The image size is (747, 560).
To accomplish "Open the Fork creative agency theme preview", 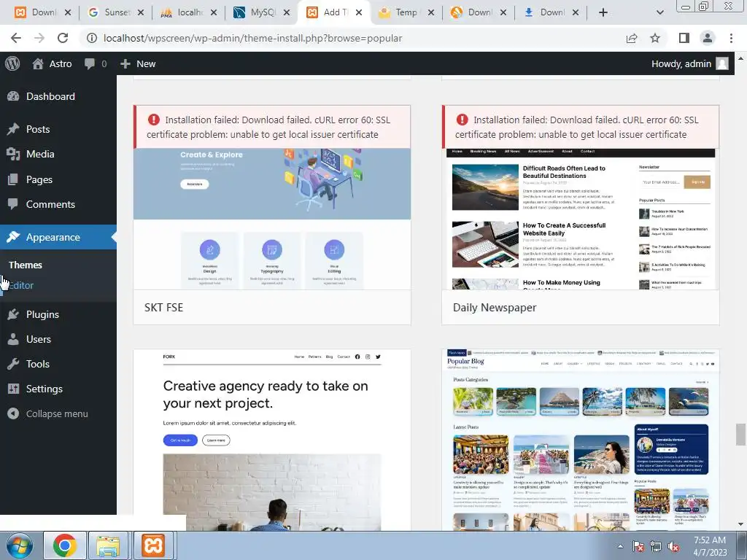I will click(x=272, y=440).
